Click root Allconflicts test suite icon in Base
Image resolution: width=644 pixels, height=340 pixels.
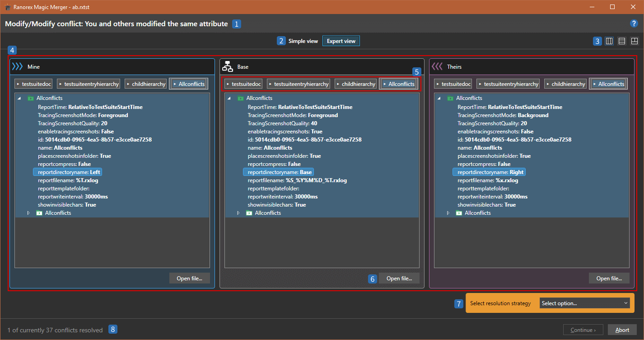coord(241,98)
